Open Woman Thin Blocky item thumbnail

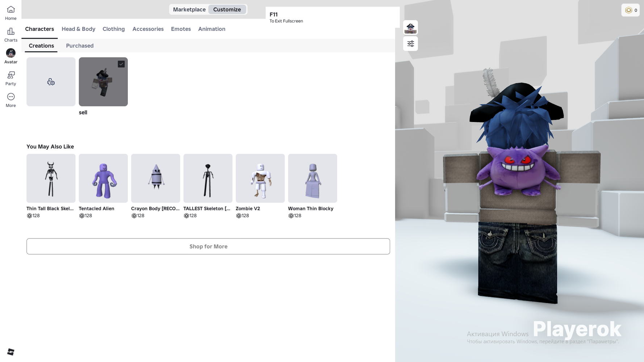313,178
